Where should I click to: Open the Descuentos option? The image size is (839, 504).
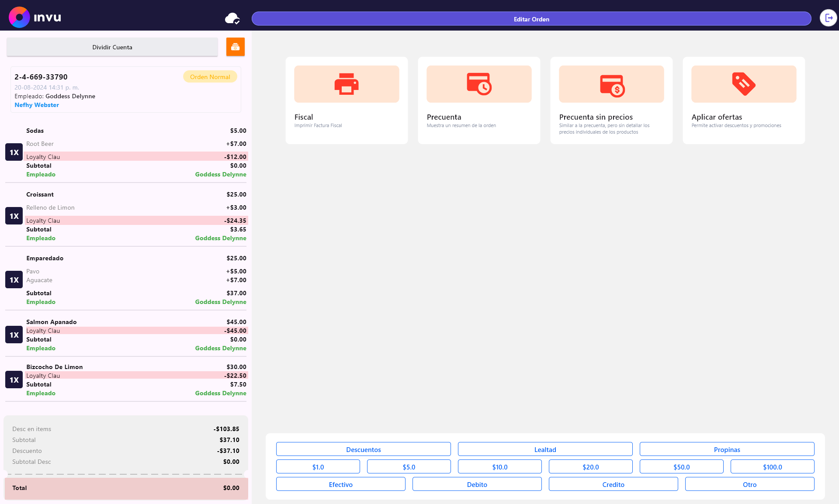[363, 449]
